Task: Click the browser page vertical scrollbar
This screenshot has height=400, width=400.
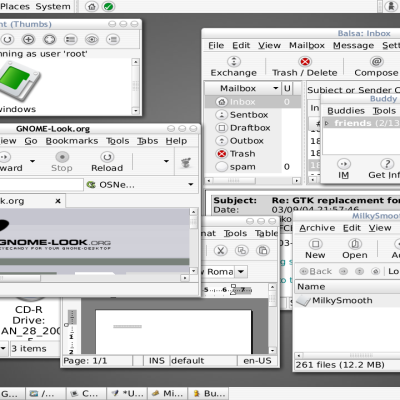Action: coord(193,241)
